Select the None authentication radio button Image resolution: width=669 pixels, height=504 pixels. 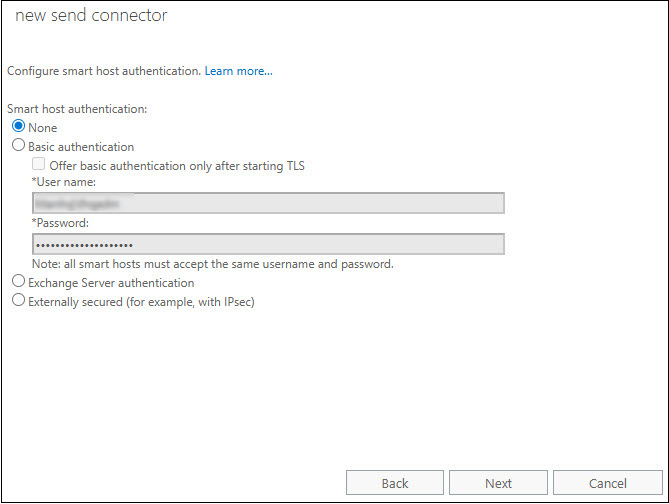(x=18, y=126)
